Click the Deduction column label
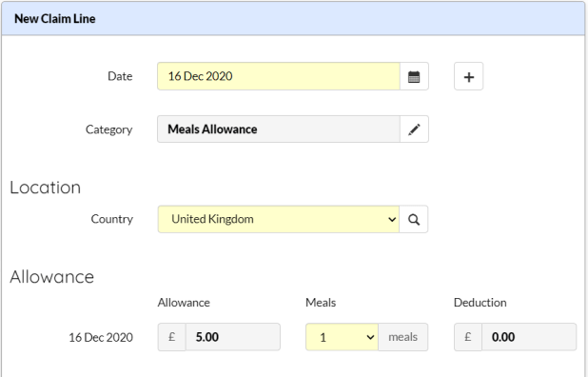 480,303
